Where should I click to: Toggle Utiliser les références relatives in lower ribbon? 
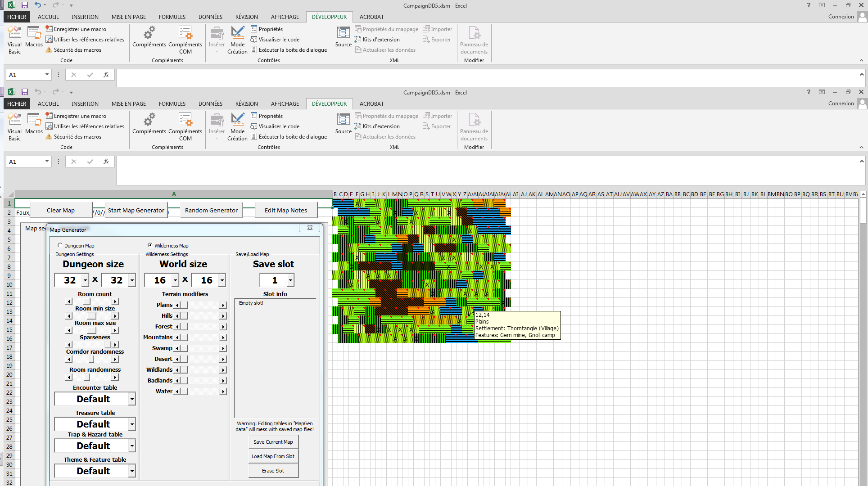pos(85,126)
